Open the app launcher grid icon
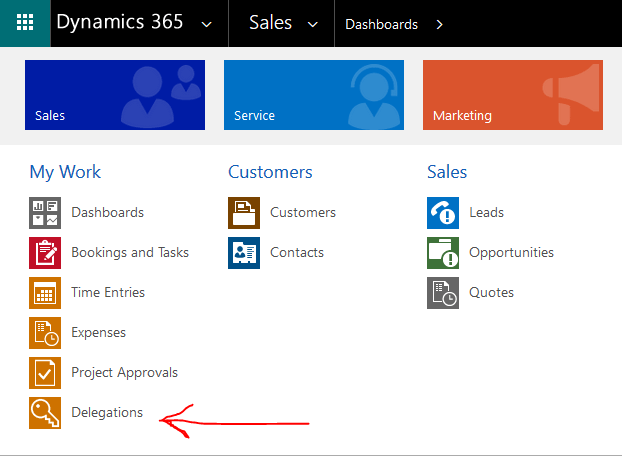This screenshot has width=622, height=456. (25, 23)
